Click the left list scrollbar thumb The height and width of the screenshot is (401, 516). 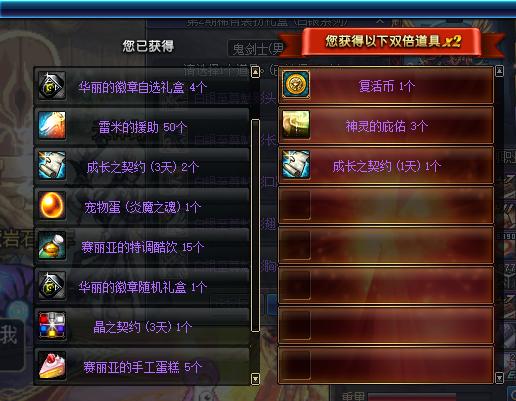coord(255,225)
